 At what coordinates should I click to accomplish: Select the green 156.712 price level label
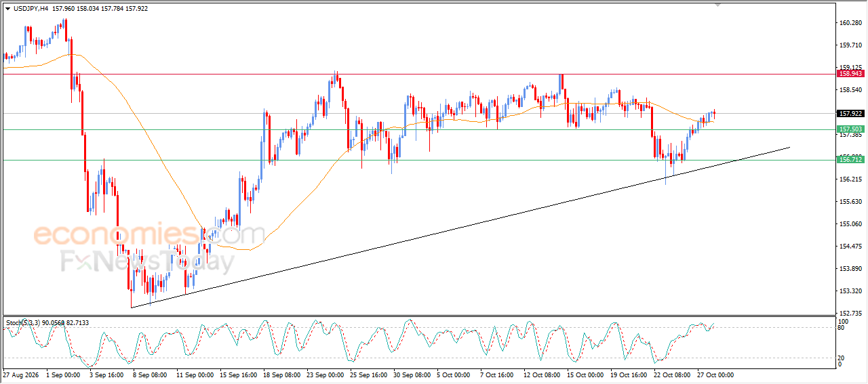[x=851, y=158]
